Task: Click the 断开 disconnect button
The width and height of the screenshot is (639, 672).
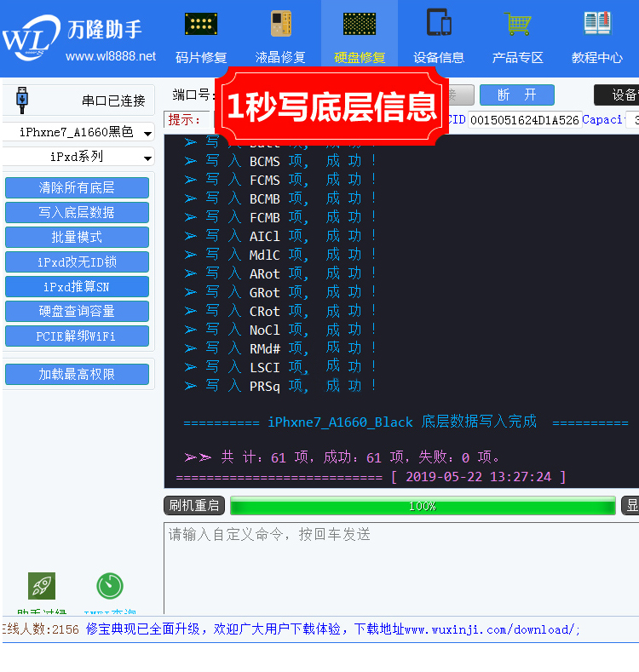Action: 517,95
